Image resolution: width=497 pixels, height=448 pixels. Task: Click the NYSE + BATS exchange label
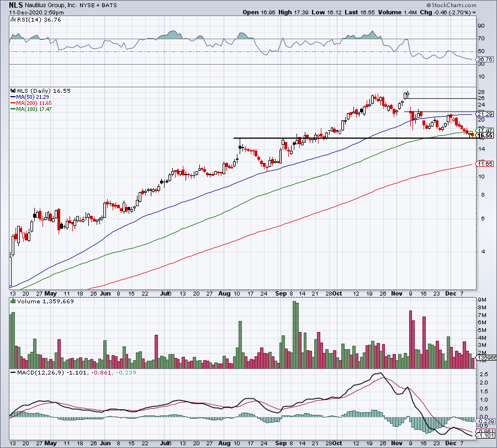[x=98, y=6]
